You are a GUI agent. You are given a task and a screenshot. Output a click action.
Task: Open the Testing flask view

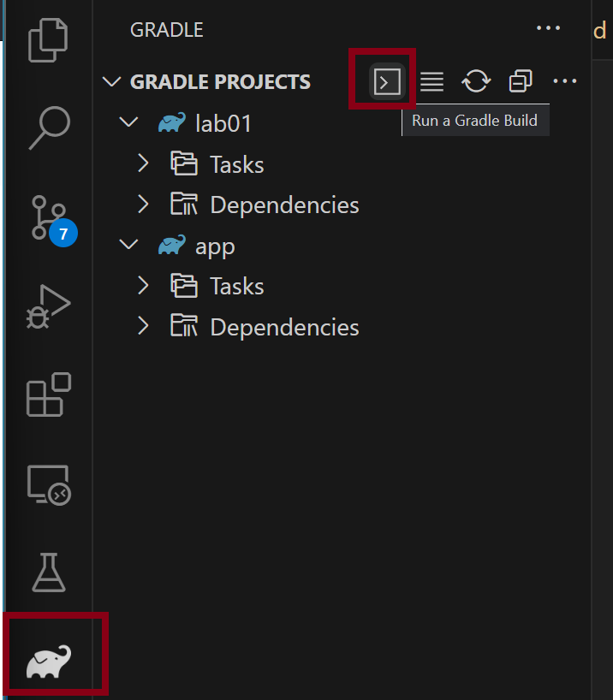(48, 572)
